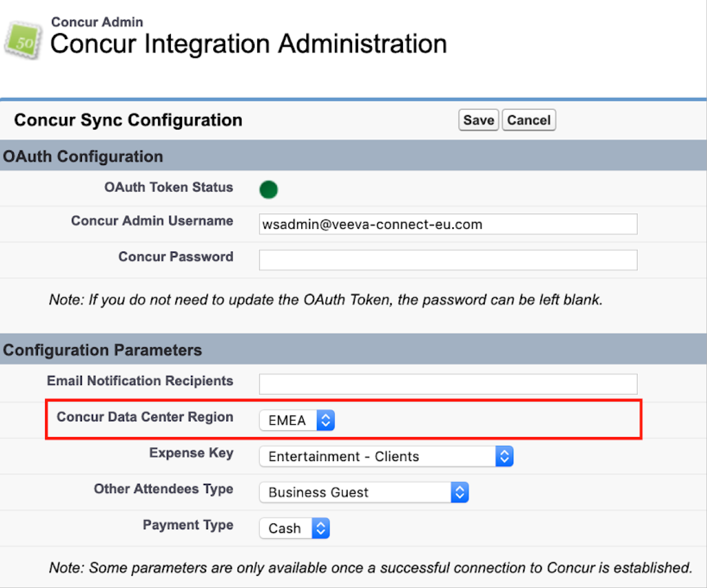Save the Concur Sync Configuration
The width and height of the screenshot is (707, 588).
[478, 120]
